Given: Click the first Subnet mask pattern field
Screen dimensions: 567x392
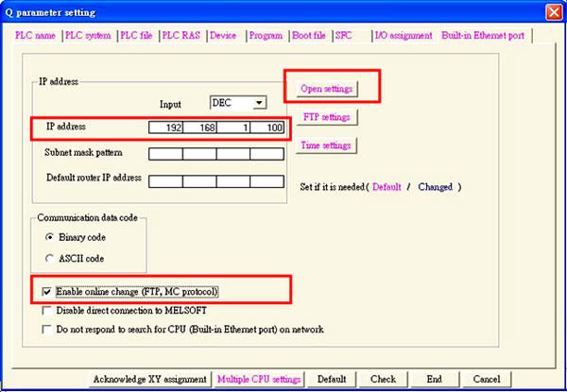Looking at the screenshot, I should coord(165,153).
